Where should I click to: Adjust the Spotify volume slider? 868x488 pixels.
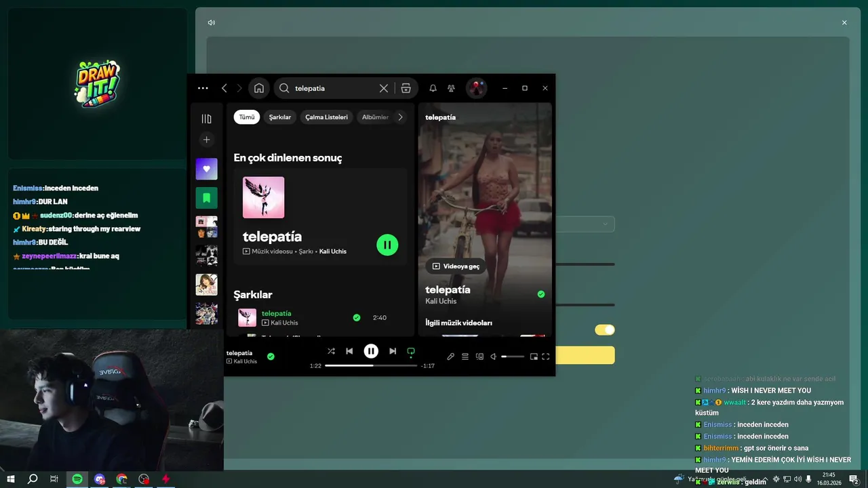(513, 357)
